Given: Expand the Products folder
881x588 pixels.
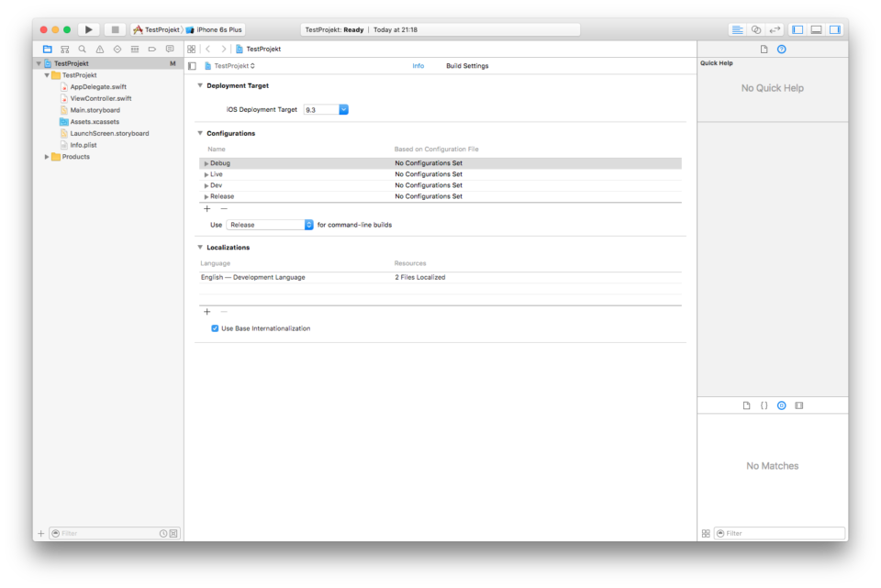Looking at the screenshot, I should click(x=48, y=157).
